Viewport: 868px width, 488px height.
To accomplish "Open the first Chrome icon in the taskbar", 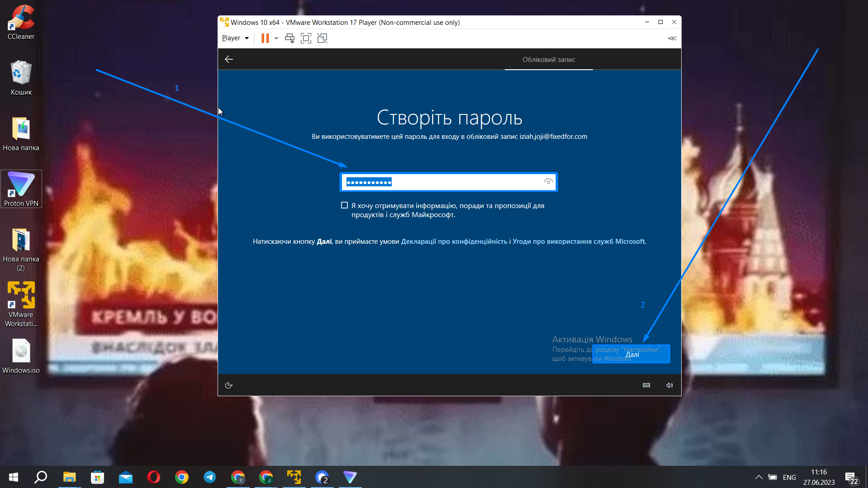I will pos(181,477).
